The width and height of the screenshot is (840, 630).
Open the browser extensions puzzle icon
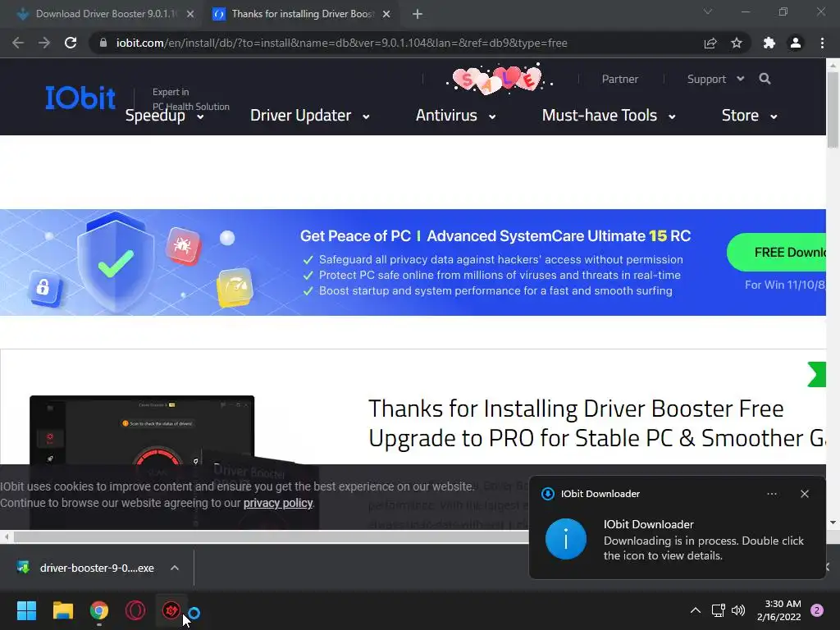click(x=769, y=43)
